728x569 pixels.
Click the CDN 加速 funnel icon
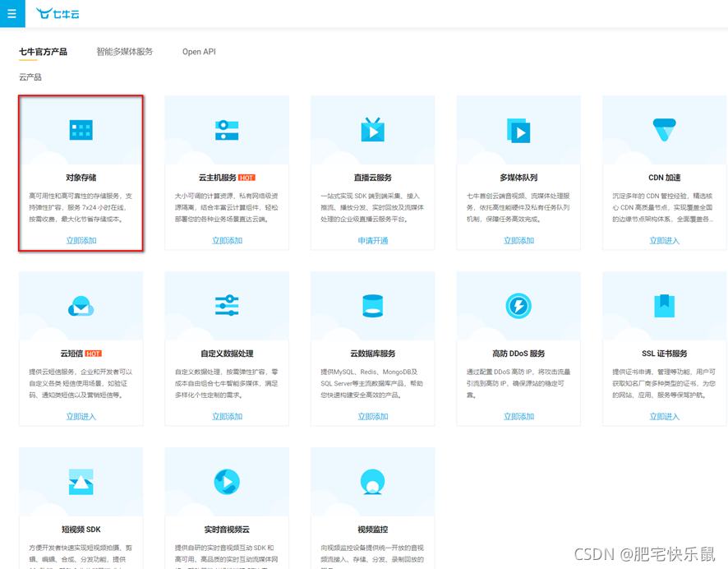point(665,130)
